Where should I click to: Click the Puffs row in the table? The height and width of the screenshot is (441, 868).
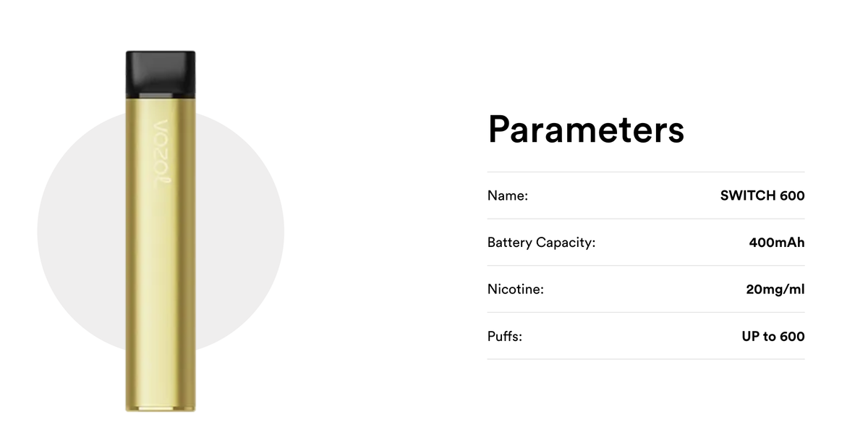(x=646, y=337)
